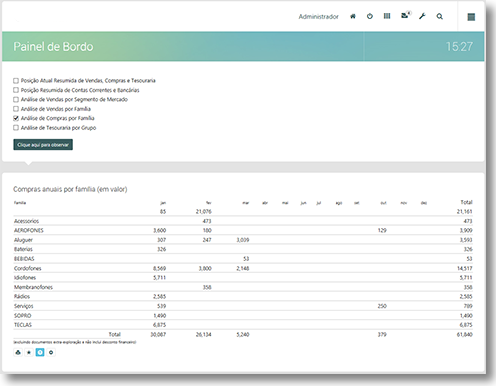
Task: Select the Aluguer row label
Action: (23, 240)
